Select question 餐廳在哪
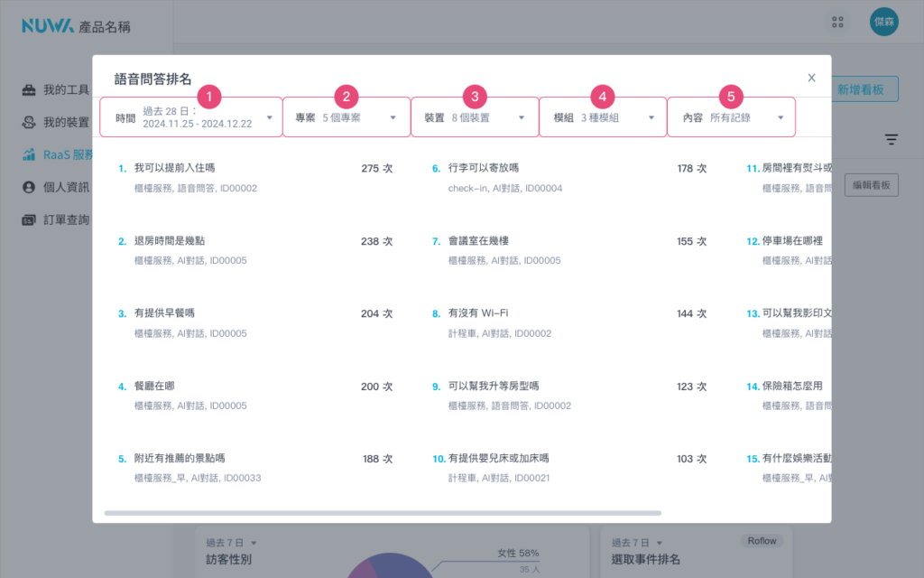Image resolution: width=924 pixels, height=578 pixels. (154, 387)
